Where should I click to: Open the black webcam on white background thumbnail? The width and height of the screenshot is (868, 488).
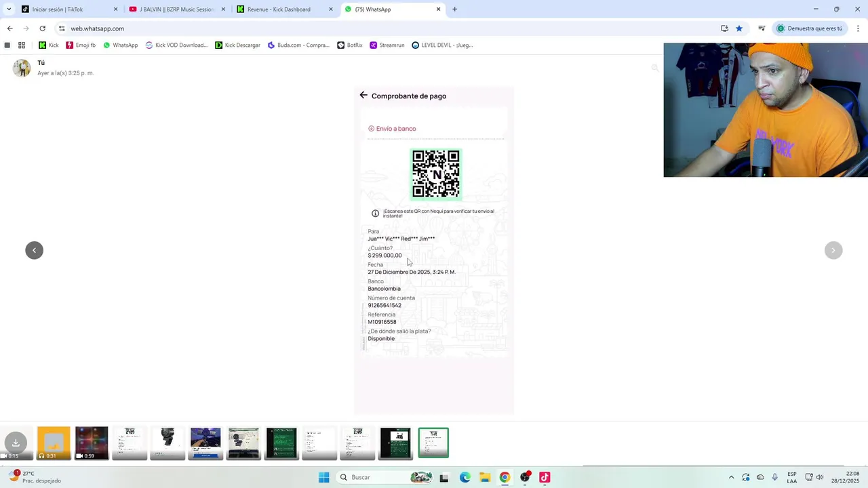coord(167,443)
